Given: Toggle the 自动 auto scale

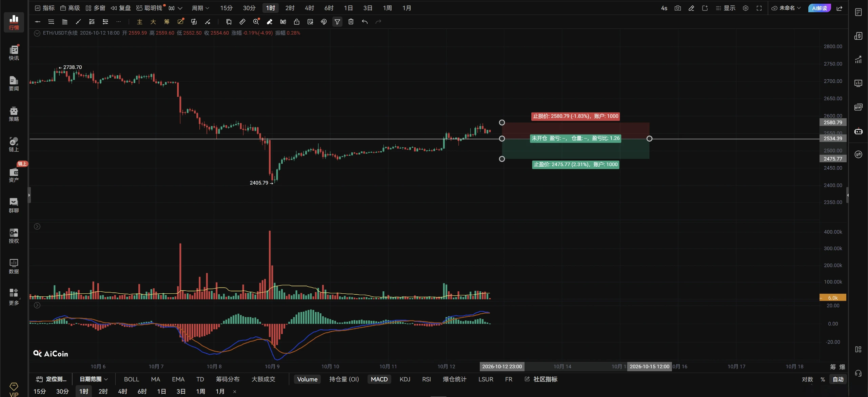Looking at the screenshot, I should click(838, 379).
